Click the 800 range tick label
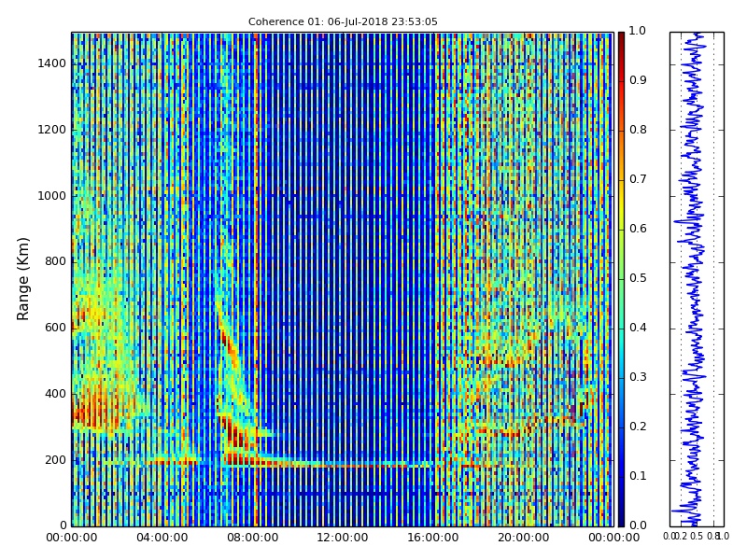The height and width of the screenshot is (560, 747). tap(56, 261)
